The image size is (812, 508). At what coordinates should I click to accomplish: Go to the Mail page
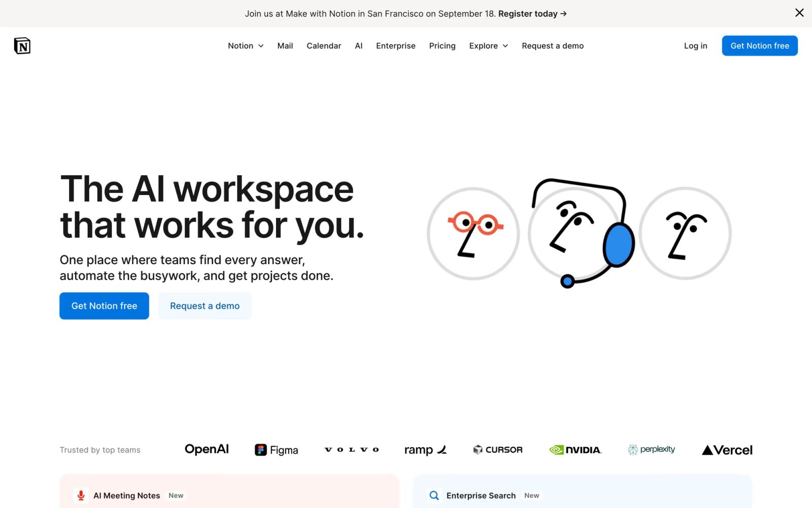(x=285, y=46)
